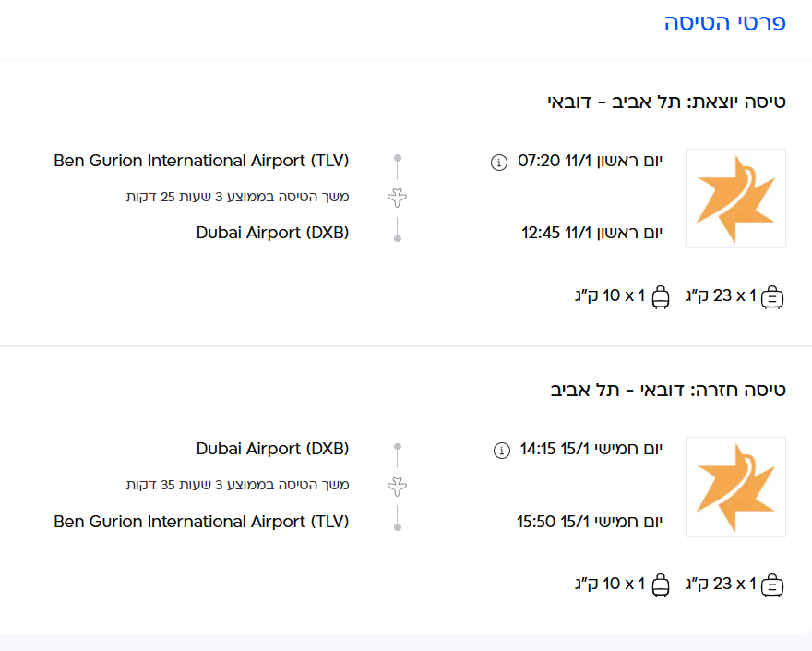Click outbound flight airline logo

735,199
